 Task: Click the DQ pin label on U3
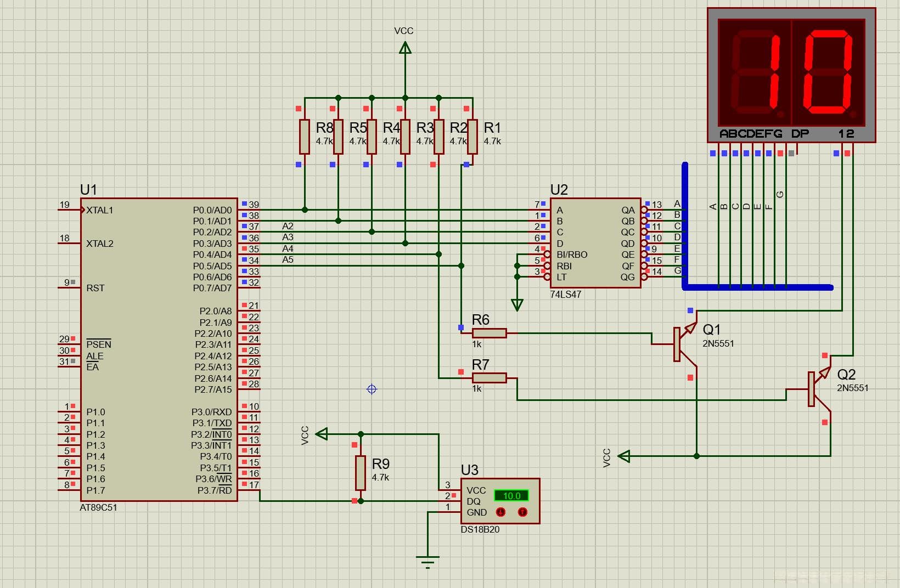(x=474, y=501)
